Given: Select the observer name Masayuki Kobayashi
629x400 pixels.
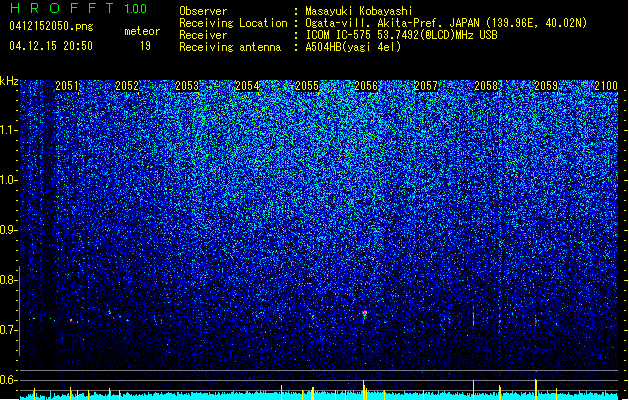Looking at the screenshot, I should 359,11.
